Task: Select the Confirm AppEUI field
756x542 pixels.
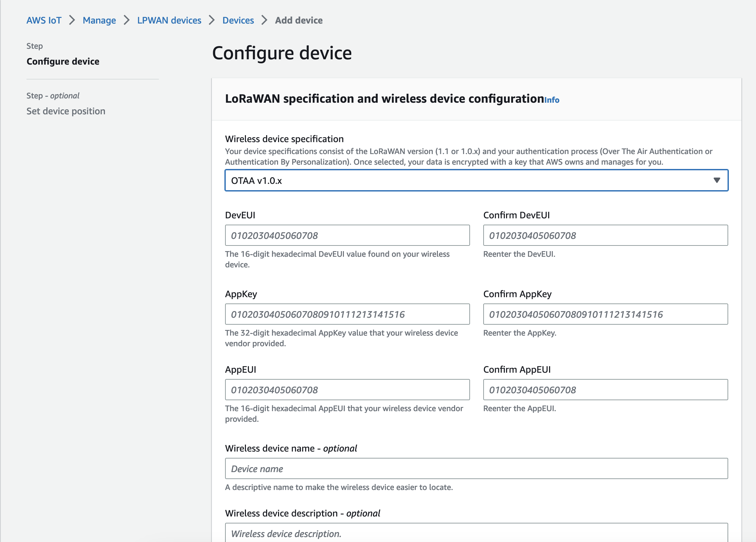Action: point(605,390)
